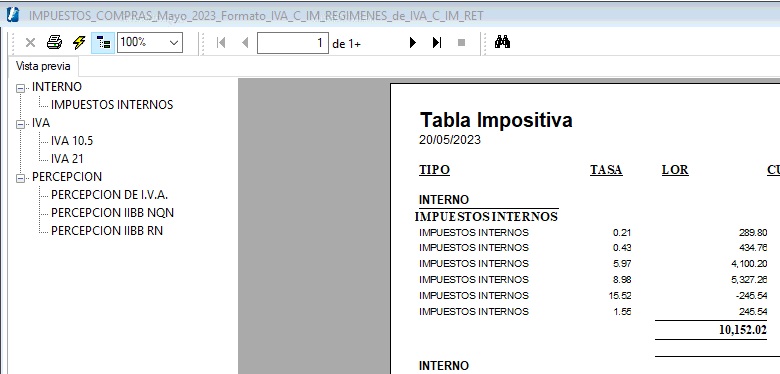Collapse the IVA tree node

pos(20,124)
